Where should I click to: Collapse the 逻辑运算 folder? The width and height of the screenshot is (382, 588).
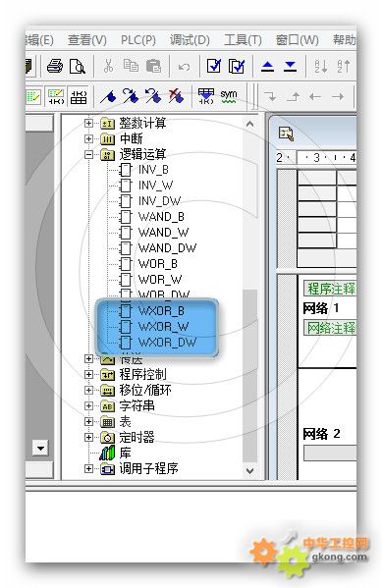pyautogui.click(x=88, y=154)
